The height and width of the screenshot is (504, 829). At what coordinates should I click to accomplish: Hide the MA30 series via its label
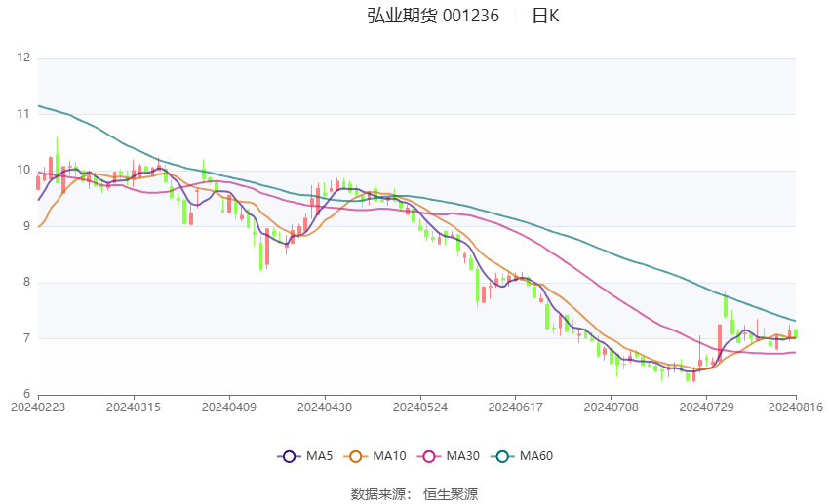pos(461,456)
